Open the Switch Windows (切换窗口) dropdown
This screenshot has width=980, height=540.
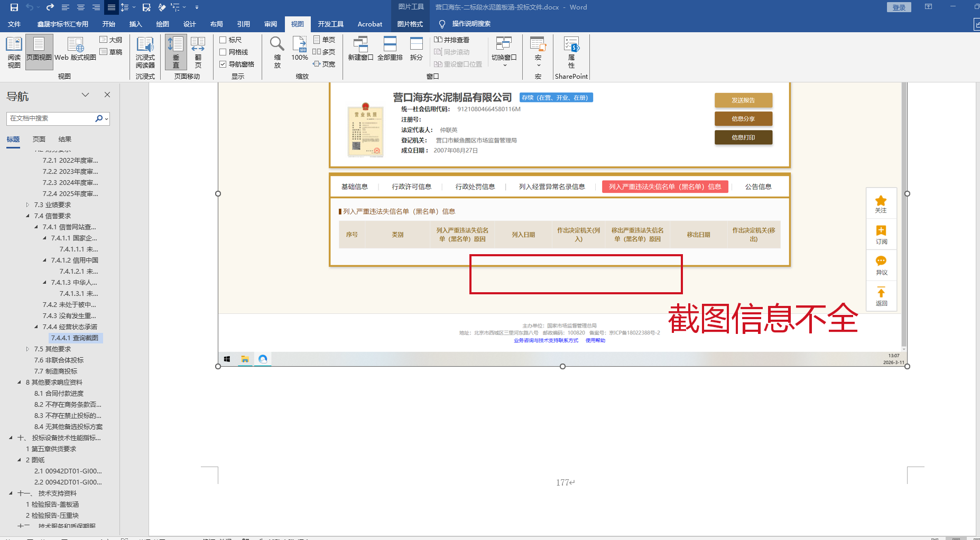[504, 52]
